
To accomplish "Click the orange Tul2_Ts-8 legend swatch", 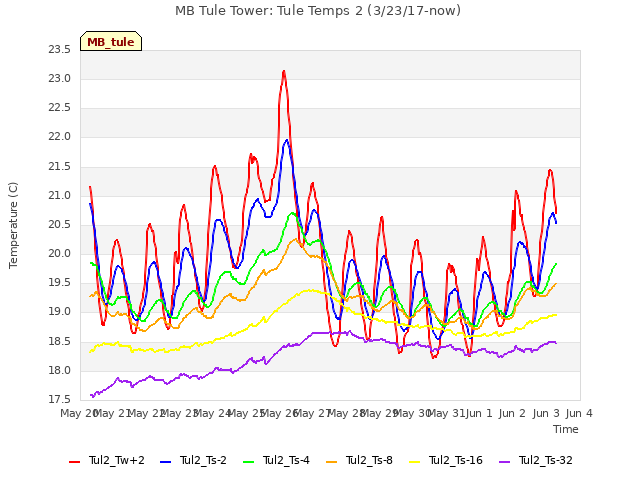I will (331, 462).
